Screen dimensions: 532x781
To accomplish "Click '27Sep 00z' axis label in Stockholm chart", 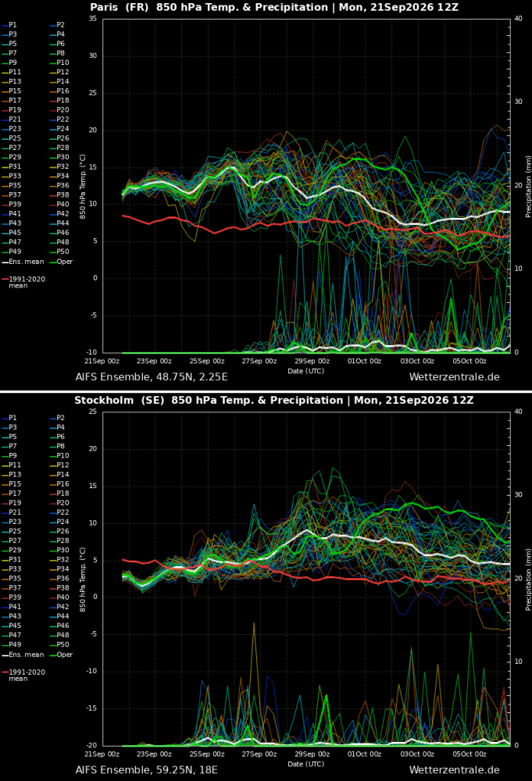I will tap(259, 754).
